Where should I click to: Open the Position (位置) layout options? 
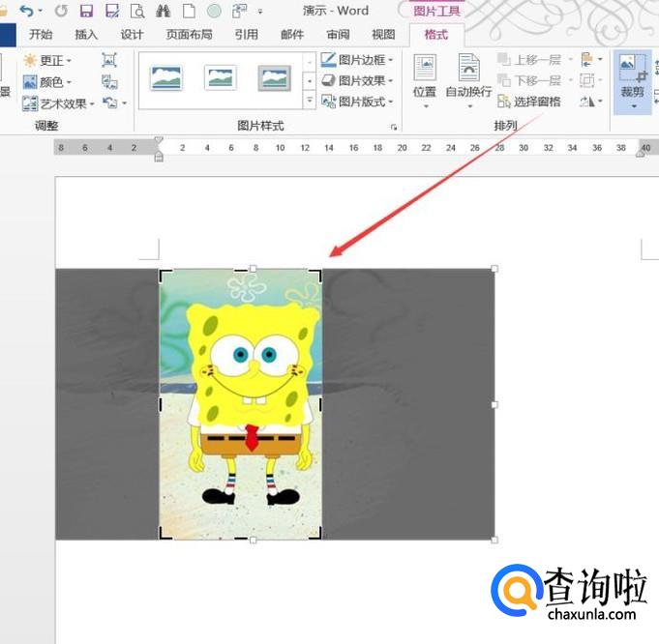click(x=424, y=79)
